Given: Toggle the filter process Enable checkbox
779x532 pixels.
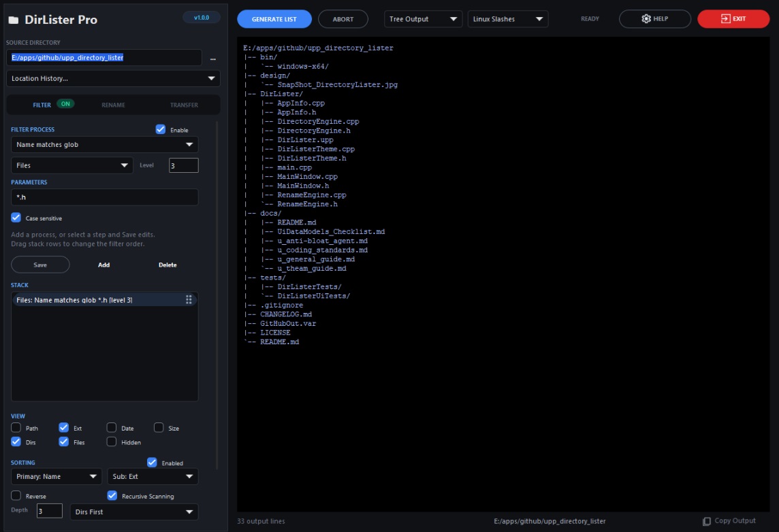Looking at the screenshot, I should click(161, 129).
